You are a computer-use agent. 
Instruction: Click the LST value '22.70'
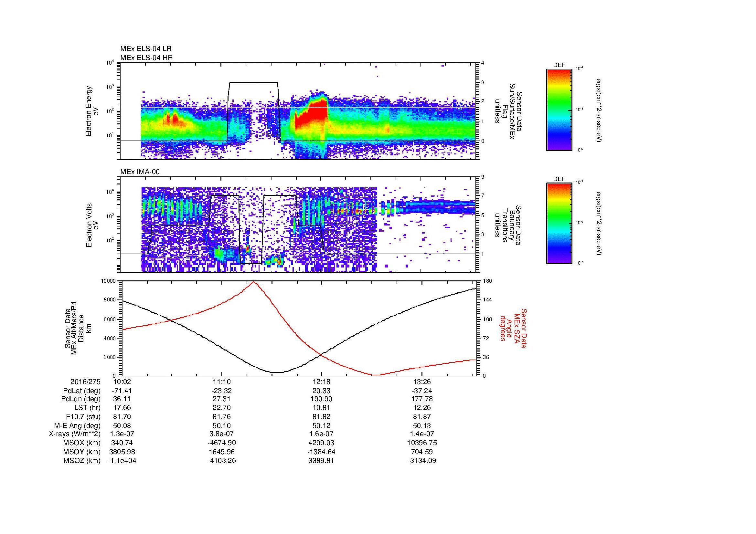pos(222,408)
